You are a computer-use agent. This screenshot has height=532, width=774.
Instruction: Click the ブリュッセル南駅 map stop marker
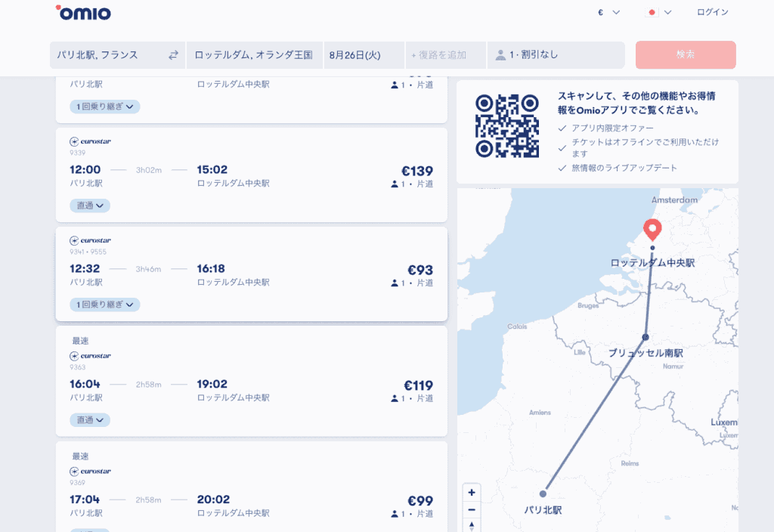646,337
